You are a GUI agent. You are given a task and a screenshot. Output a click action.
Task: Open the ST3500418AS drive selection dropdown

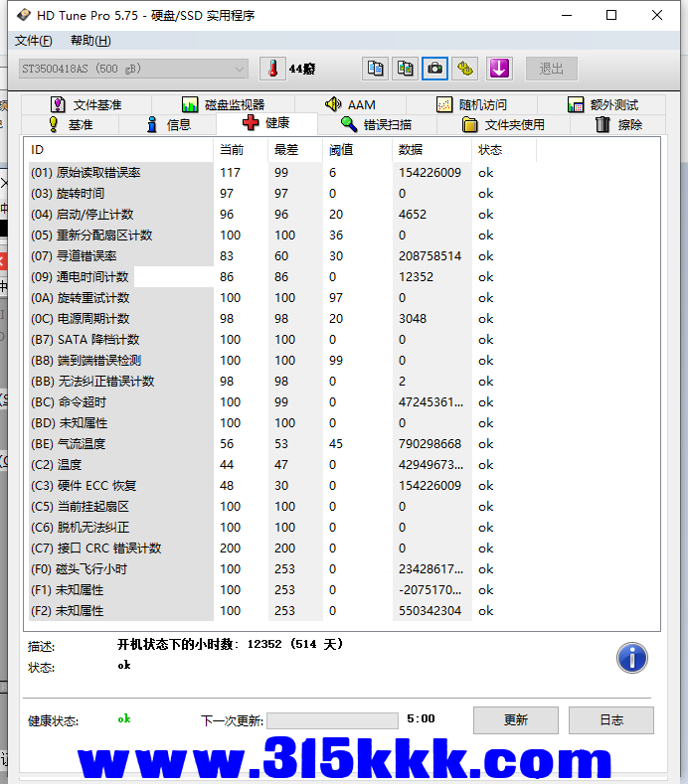[133, 69]
